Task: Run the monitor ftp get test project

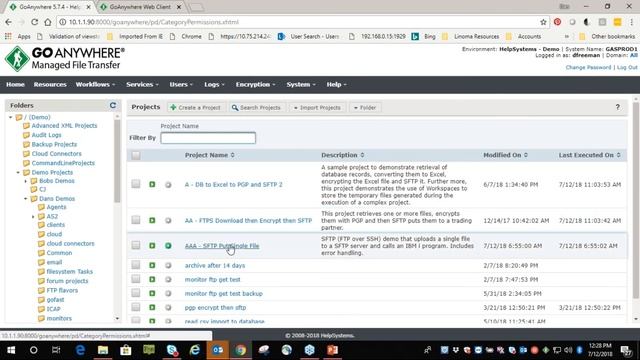Action: (x=152, y=280)
